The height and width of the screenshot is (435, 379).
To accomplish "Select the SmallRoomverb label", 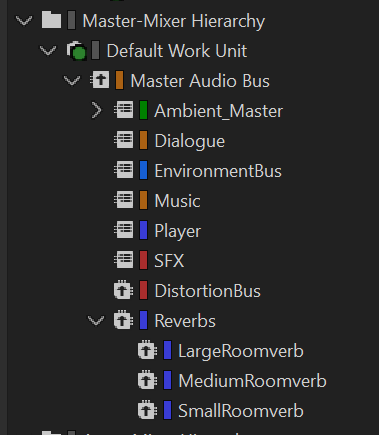I will pyautogui.click(x=241, y=411).
